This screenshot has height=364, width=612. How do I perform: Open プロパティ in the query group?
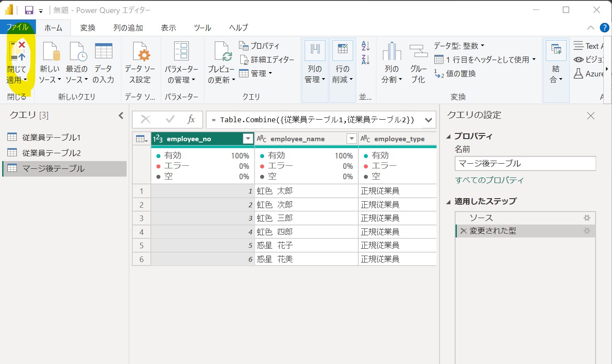259,46
